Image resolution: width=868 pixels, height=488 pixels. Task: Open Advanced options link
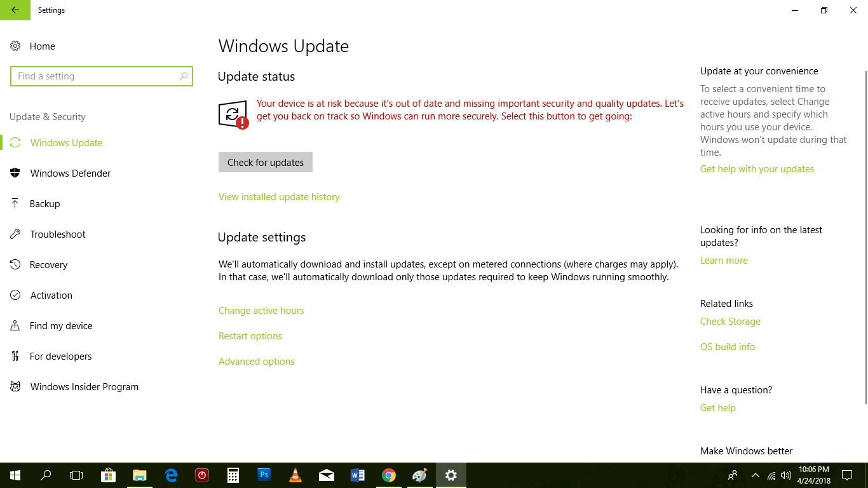click(x=257, y=362)
